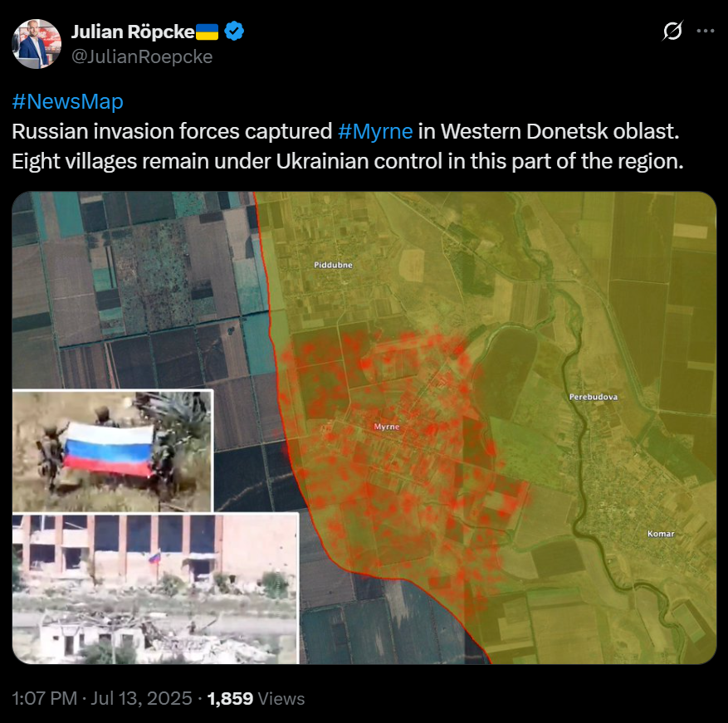Screen dimensions: 728x723
Task: Click the tweet text about Western Donetsk oblast
Action: click(x=348, y=146)
